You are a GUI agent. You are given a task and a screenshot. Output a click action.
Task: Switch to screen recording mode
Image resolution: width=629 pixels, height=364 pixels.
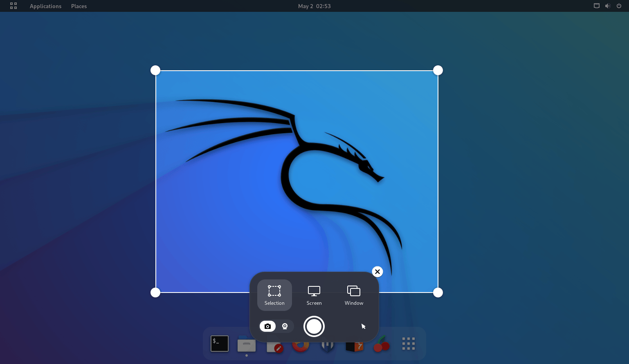click(x=285, y=326)
